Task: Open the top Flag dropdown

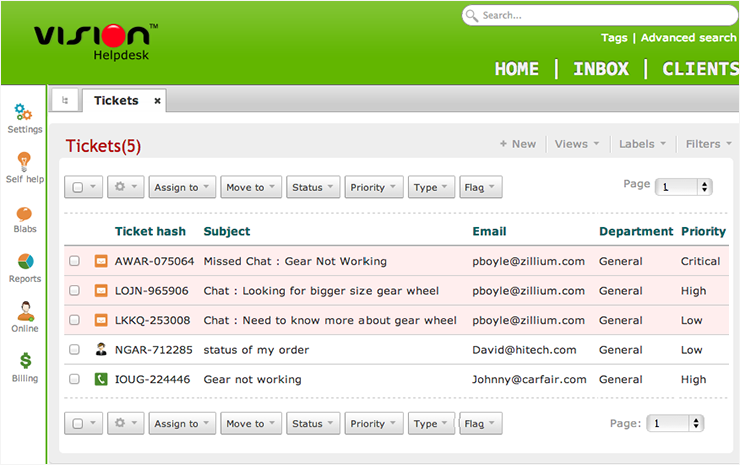Action: click(480, 187)
